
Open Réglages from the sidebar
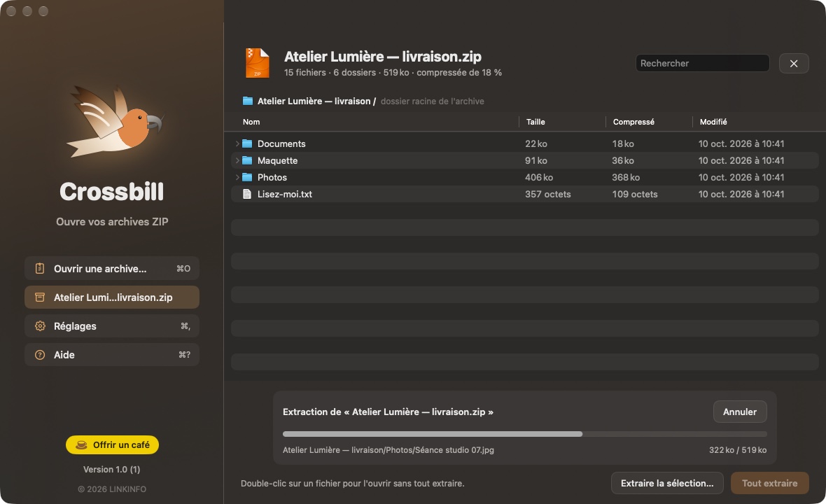pos(112,326)
